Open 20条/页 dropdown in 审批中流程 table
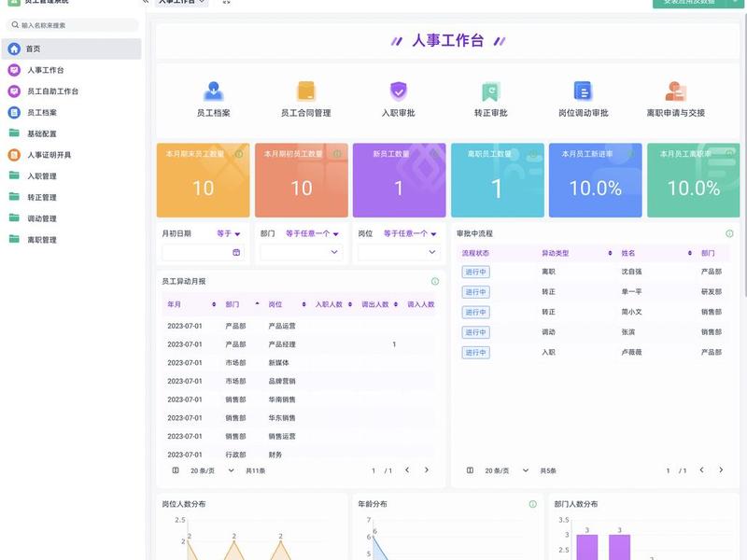Viewport: 747px width, 560px height. click(x=506, y=470)
